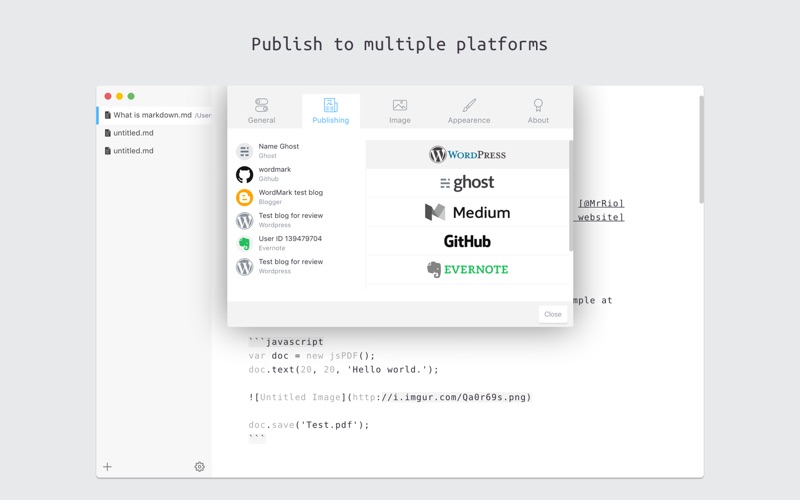Click the green Evernote elephant account icon

244,243
